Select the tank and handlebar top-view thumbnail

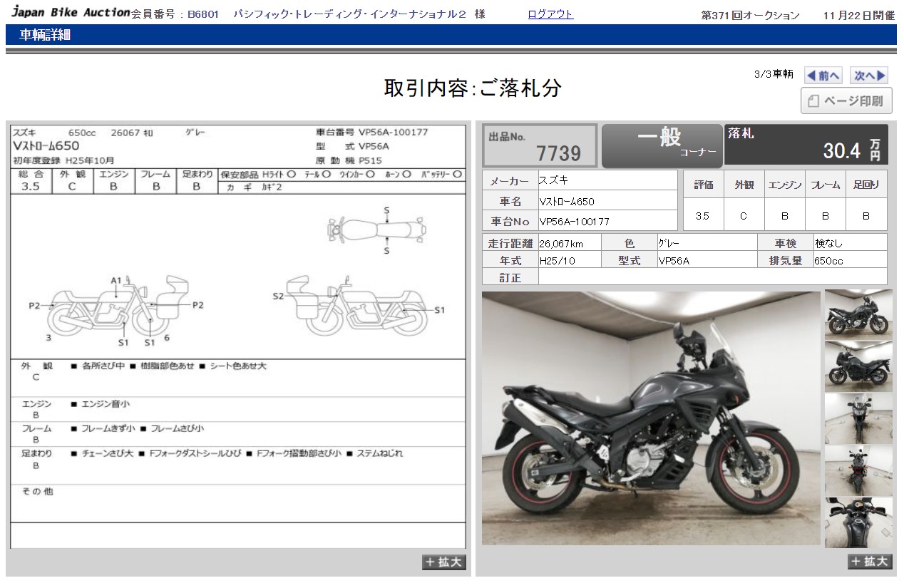pos(858,522)
